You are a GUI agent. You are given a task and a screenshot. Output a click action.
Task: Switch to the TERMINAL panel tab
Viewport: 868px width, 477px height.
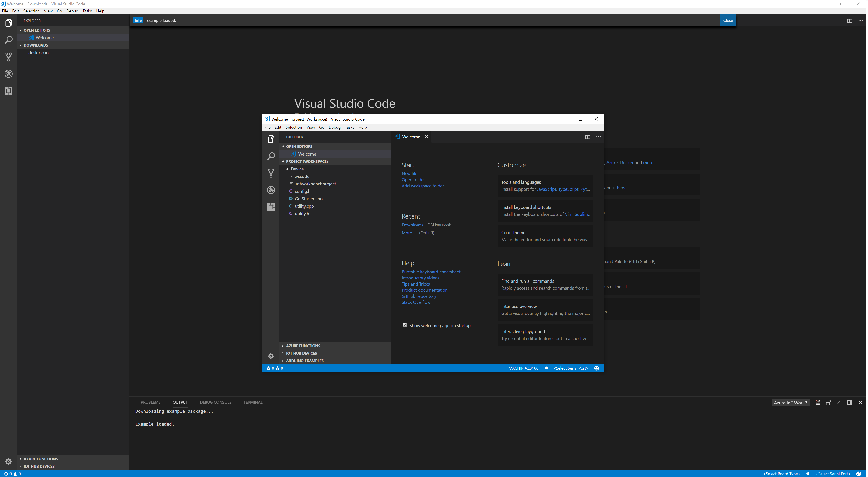pos(253,402)
